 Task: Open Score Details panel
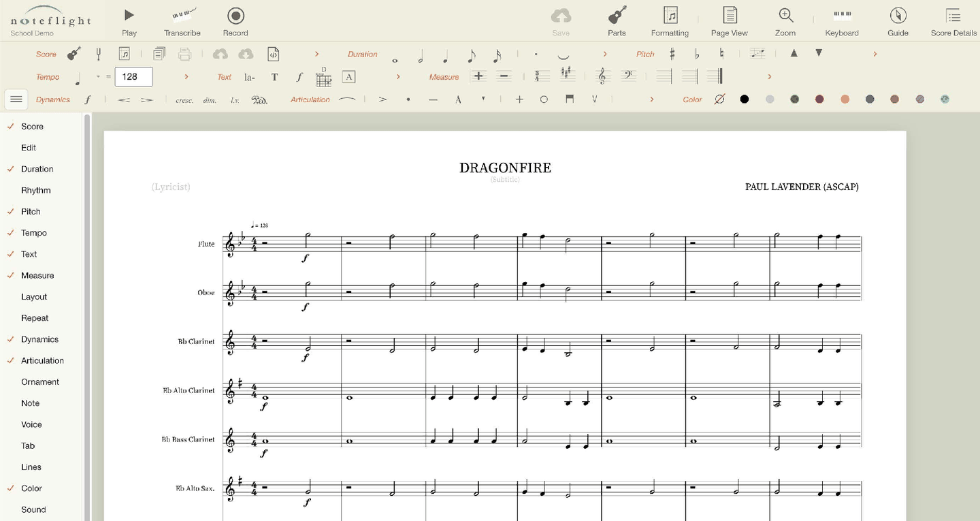[x=953, y=21]
